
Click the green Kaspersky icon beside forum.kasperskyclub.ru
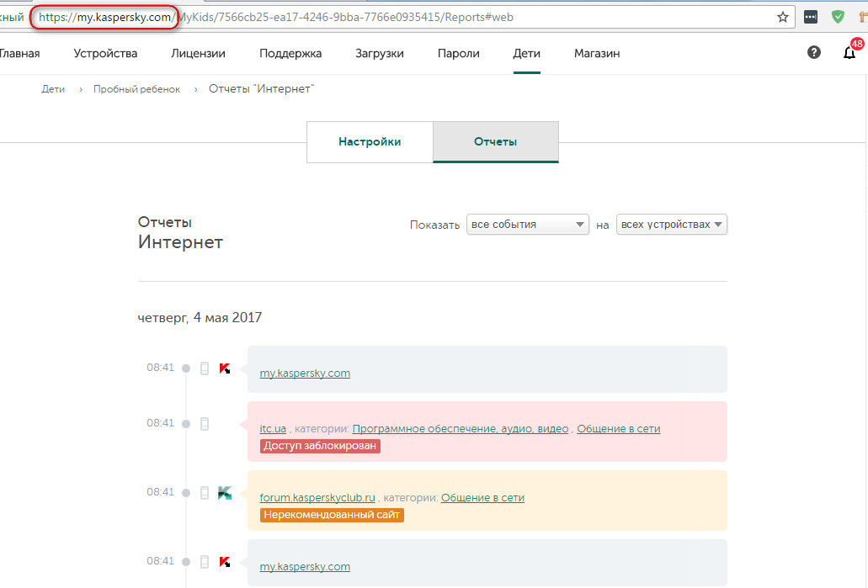point(225,493)
